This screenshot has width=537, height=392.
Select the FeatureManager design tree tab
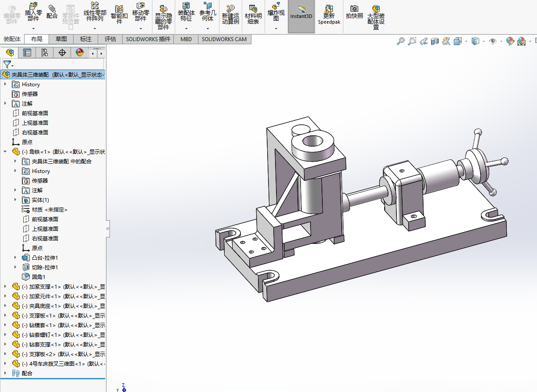(10, 53)
